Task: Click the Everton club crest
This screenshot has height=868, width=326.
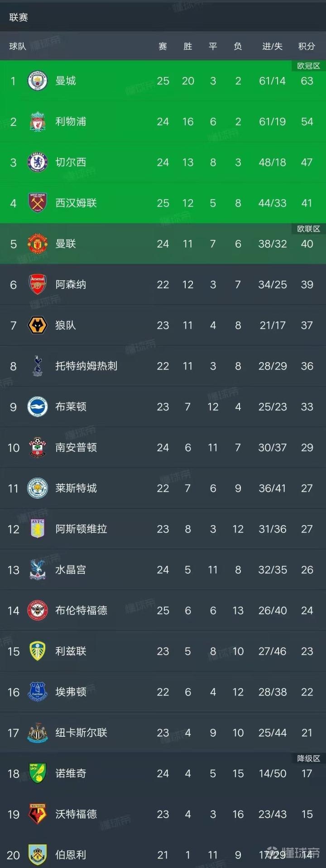Action: [38, 692]
